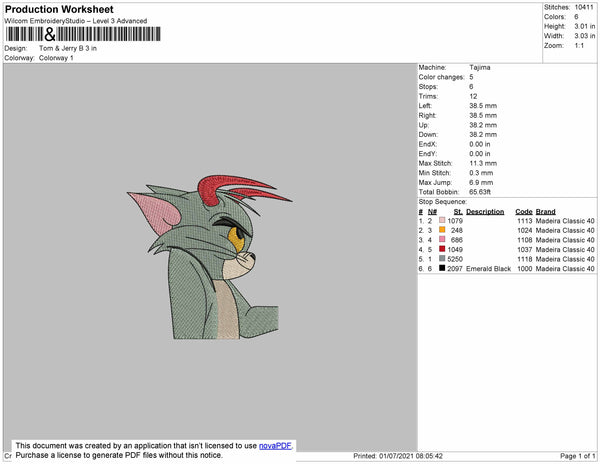The width and height of the screenshot is (600, 464).
Task: Click the Production Worksheet title
Action: coord(59,9)
